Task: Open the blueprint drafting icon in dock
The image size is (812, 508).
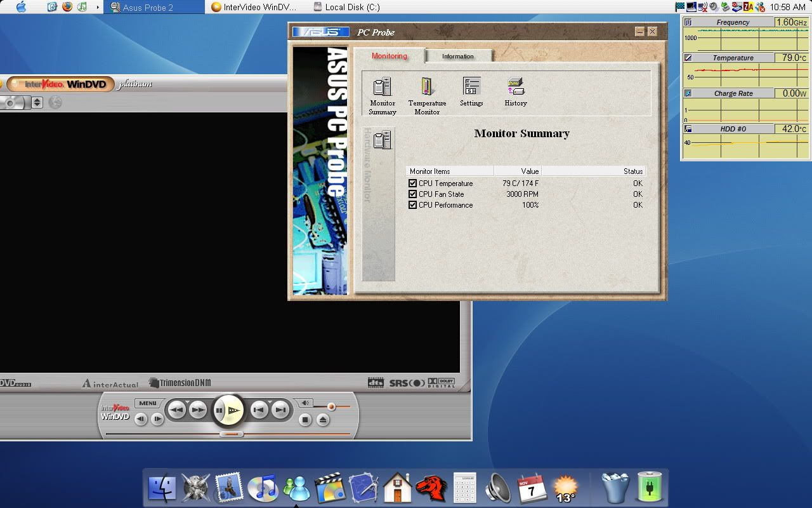Action: pyautogui.click(x=363, y=488)
